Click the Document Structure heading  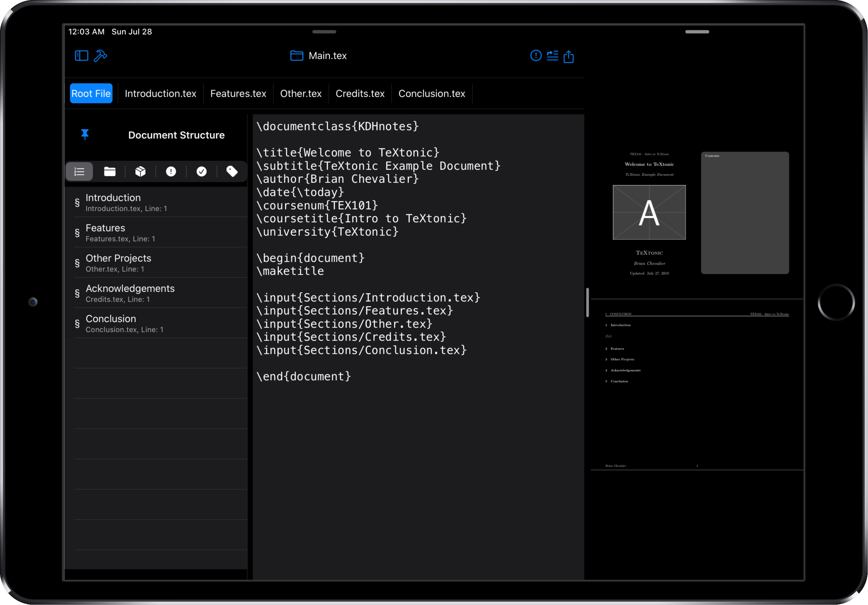[x=176, y=135]
